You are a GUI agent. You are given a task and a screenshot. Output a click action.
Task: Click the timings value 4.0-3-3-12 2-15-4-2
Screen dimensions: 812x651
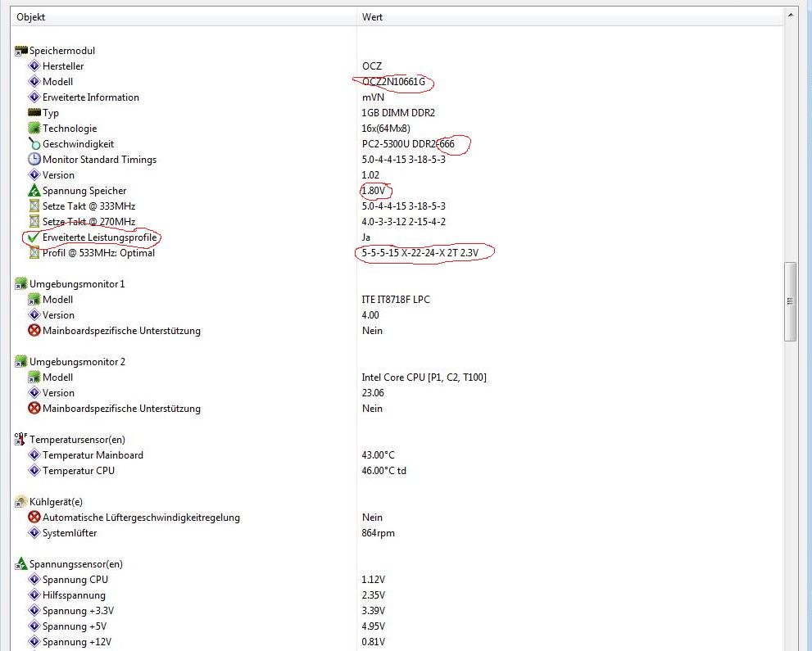pos(403,221)
